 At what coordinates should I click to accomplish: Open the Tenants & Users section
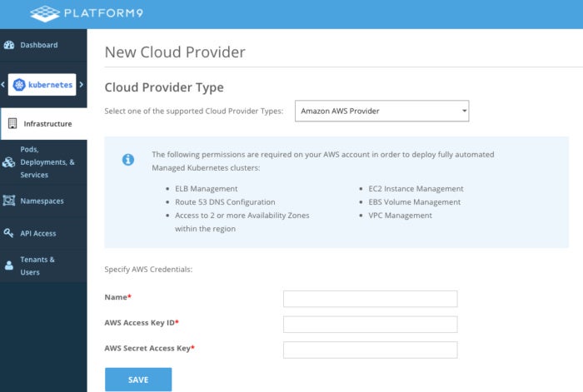coord(43,265)
